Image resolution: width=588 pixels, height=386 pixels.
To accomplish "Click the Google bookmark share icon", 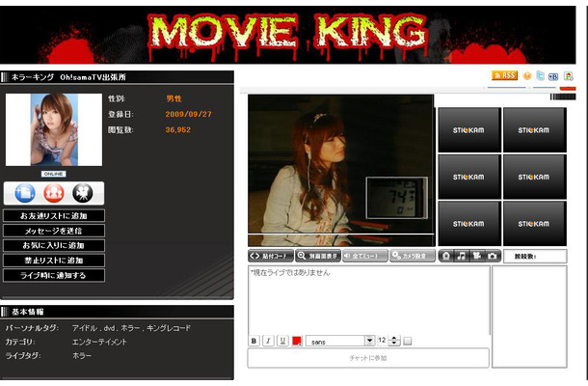I will (x=568, y=76).
